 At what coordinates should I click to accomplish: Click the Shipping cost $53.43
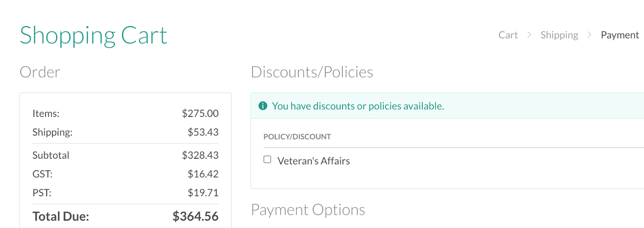pyautogui.click(x=203, y=132)
